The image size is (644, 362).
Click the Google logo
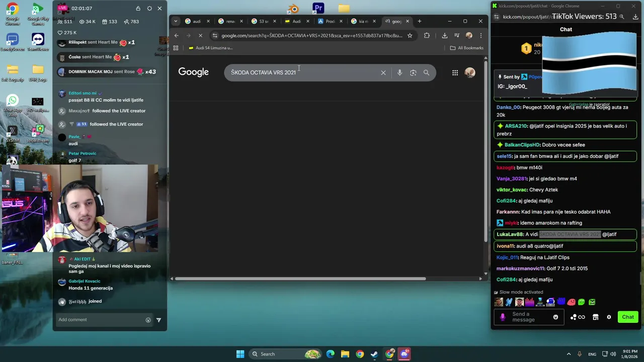click(193, 72)
